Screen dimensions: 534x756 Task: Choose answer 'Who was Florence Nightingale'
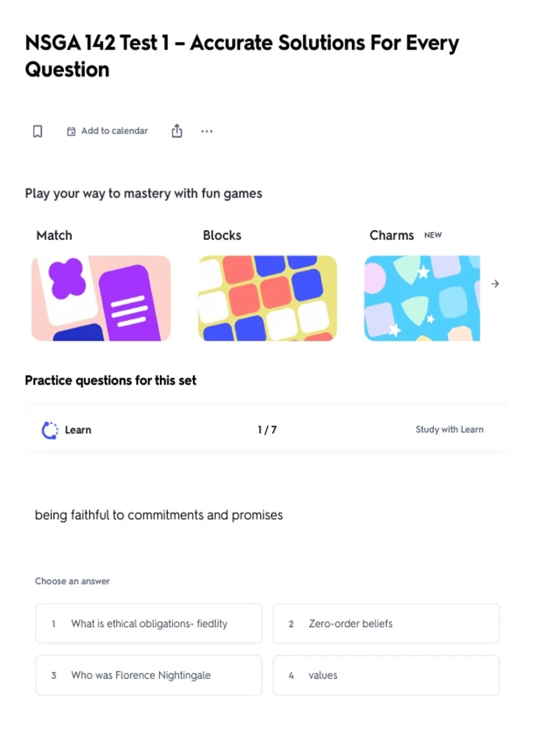click(149, 675)
